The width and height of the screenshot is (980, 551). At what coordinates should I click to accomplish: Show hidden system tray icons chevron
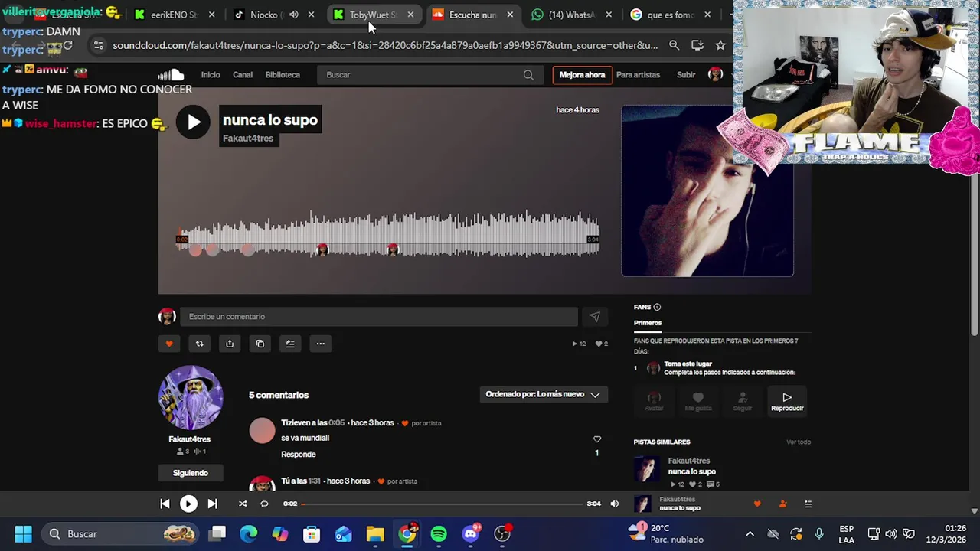750,533
